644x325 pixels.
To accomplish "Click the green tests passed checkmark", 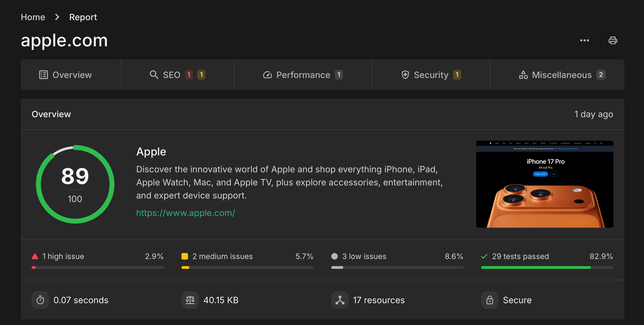I will [x=484, y=256].
